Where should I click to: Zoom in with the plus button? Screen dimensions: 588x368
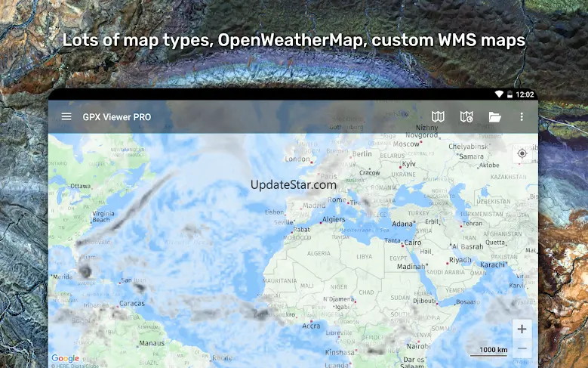click(522, 329)
